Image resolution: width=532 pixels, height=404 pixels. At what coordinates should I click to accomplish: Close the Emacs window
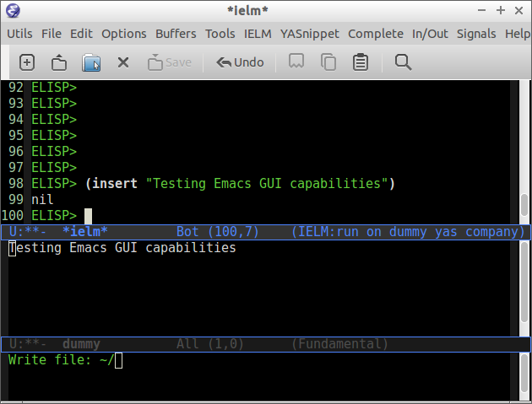[x=518, y=10]
